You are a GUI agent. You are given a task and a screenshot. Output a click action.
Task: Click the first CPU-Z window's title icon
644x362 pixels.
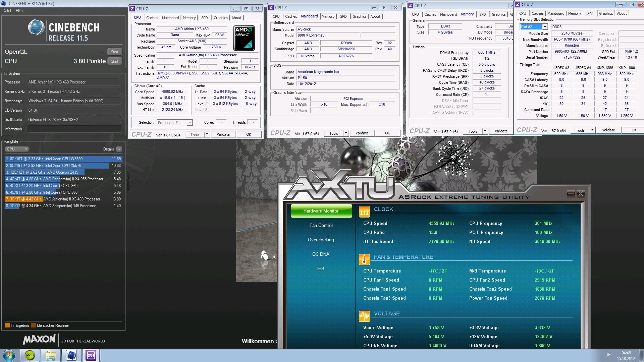pos(132,9)
